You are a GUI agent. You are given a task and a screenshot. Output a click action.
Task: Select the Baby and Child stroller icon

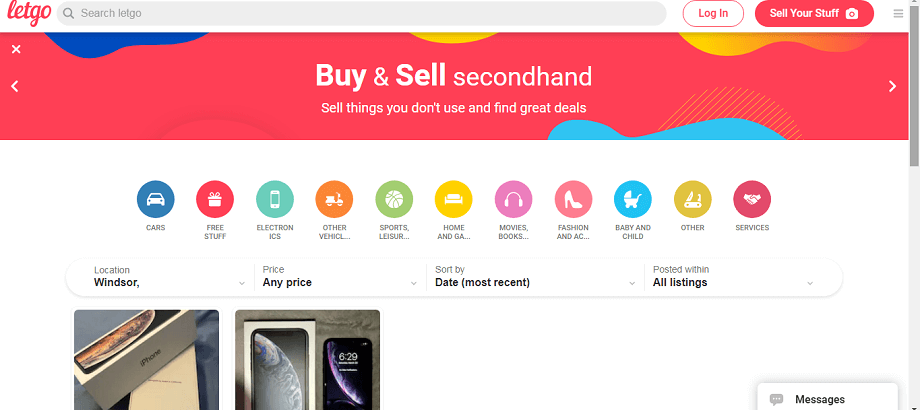(x=633, y=199)
